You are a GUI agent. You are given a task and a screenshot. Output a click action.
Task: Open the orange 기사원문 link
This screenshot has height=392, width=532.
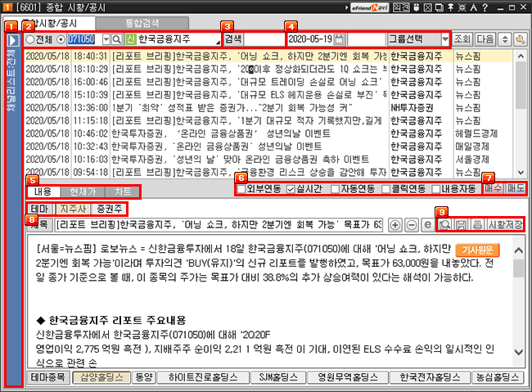click(477, 250)
